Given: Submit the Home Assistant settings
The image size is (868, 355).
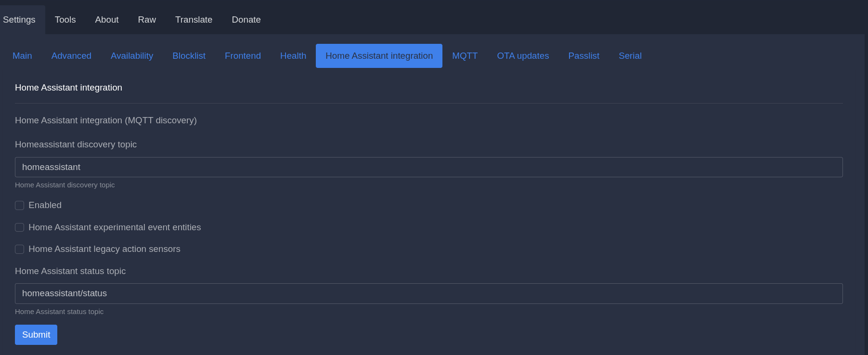Looking at the screenshot, I should click(36, 335).
